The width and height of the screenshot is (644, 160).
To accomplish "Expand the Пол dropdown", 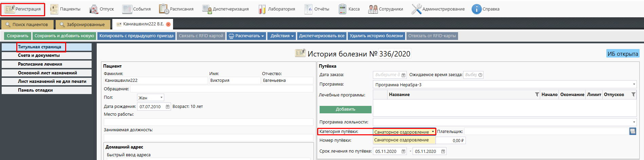I will (162, 98).
